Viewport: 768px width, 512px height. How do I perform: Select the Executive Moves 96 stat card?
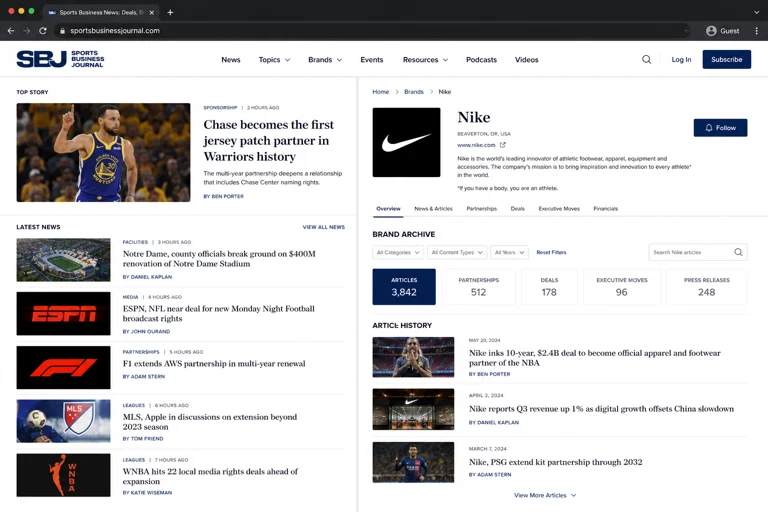pyautogui.click(x=622, y=287)
